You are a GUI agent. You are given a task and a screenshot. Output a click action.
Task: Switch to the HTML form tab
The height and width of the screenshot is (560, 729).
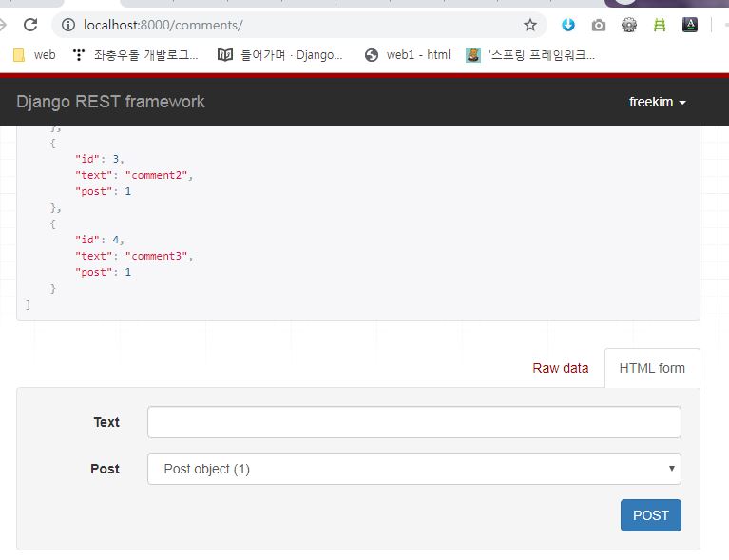click(x=652, y=368)
